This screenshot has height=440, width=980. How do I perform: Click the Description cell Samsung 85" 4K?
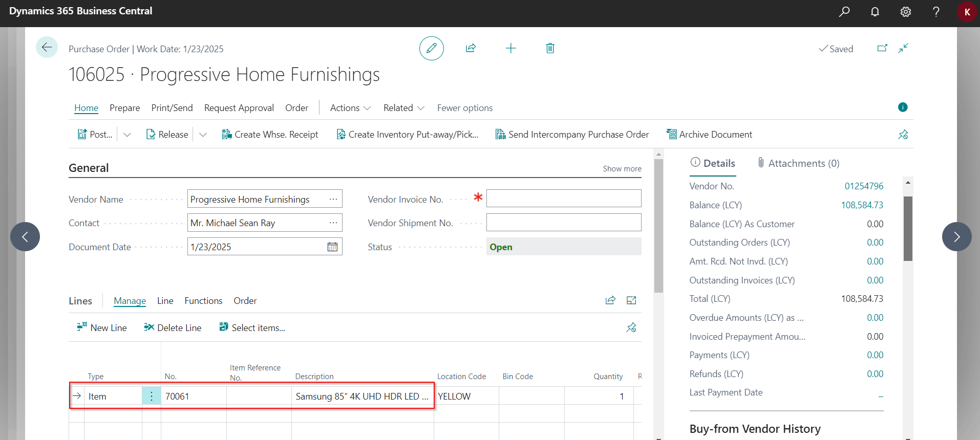point(363,396)
